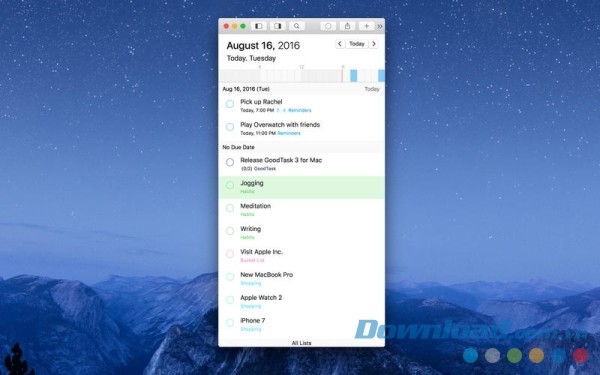Click blue event block on day timeline
Image resolution: width=600 pixels, height=375 pixels.
click(x=354, y=75)
